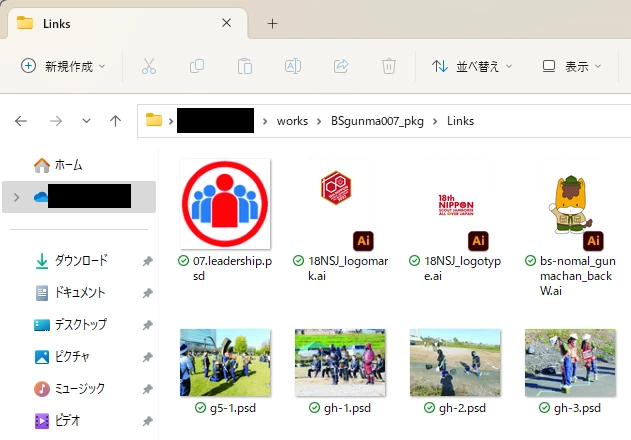Click the Paste clipboard icon
631x440 pixels.
[245, 66]
